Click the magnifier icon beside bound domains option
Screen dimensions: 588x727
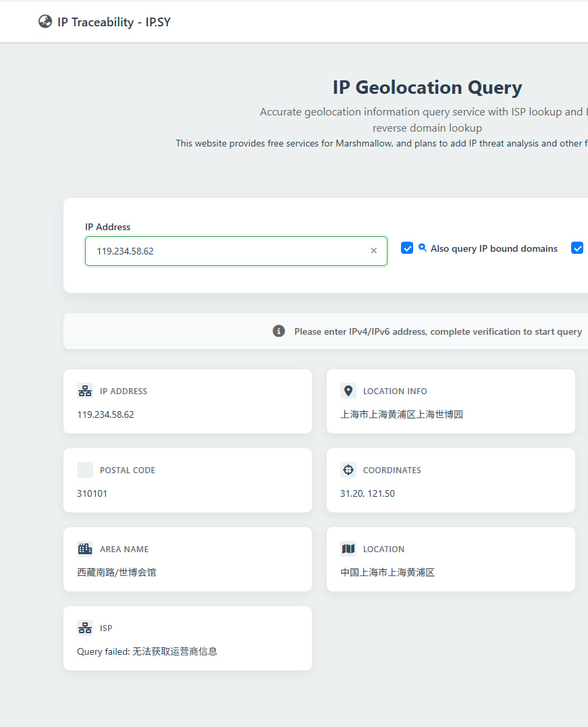(423, 248)
